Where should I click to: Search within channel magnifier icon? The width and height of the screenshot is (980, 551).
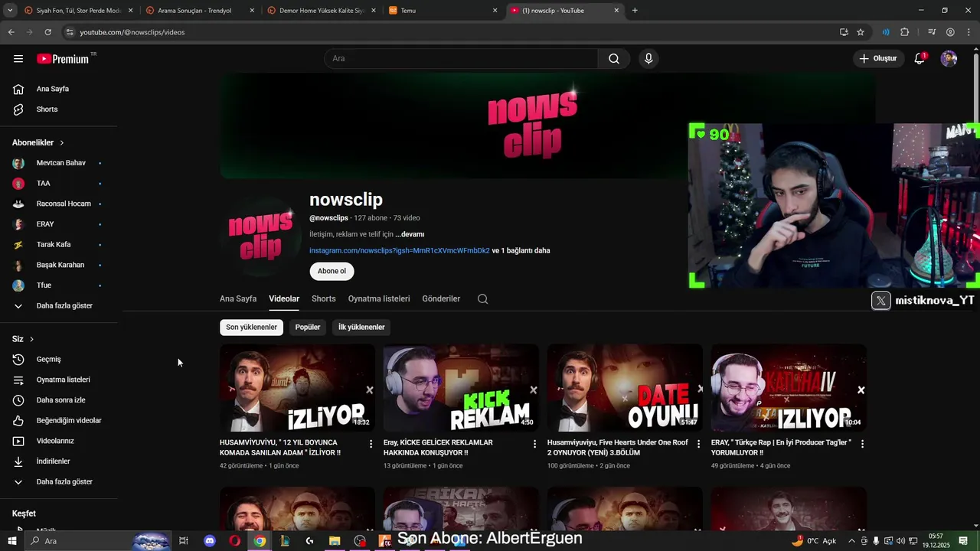[482, 299]
